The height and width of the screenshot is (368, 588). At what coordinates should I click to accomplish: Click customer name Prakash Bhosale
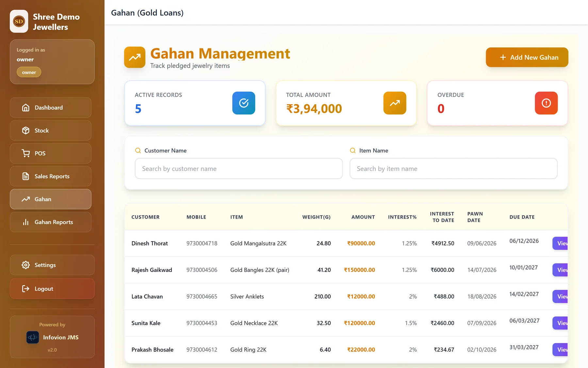point(152,350)
